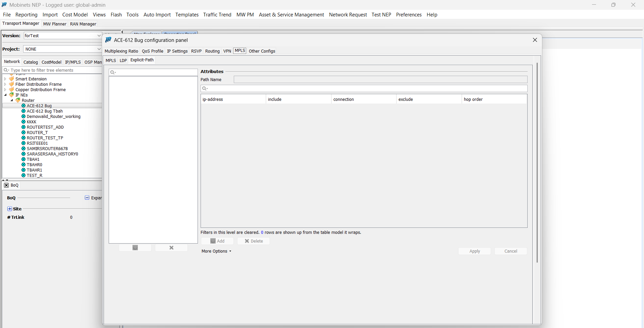
Task: Open the Project dropdown showing NONE
Action: (x=99, y=49)
